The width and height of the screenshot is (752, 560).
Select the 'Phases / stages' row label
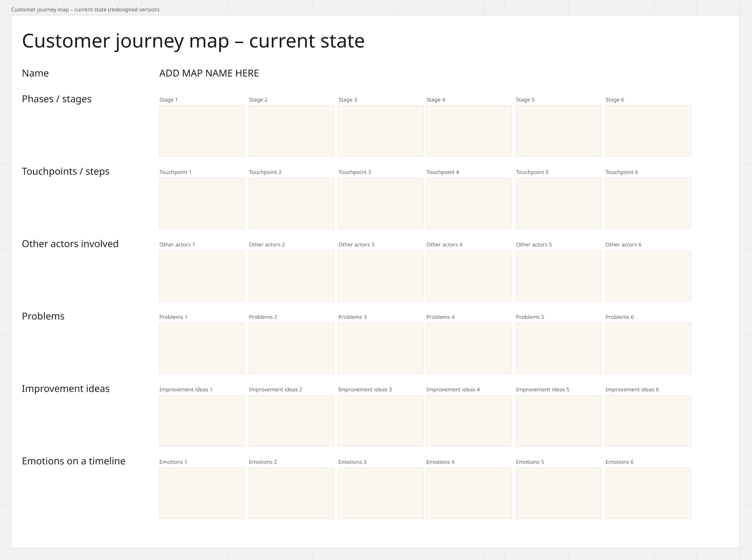coord(56,99)
